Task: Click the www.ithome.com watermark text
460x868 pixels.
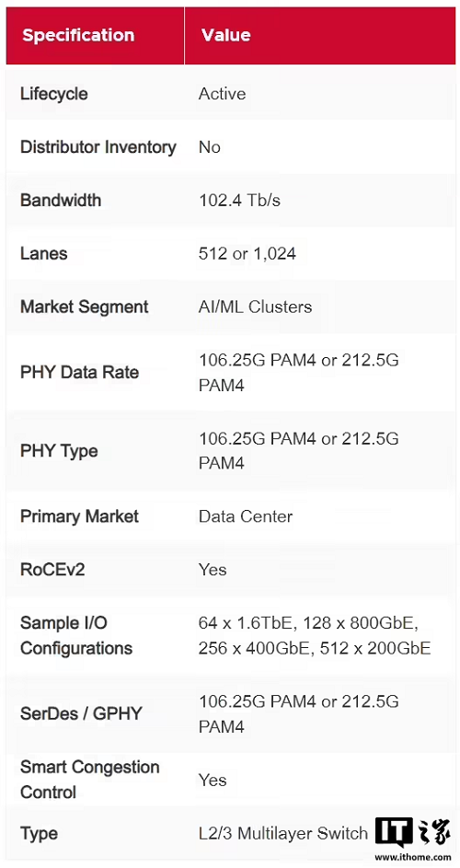Action: click(413, 856)
